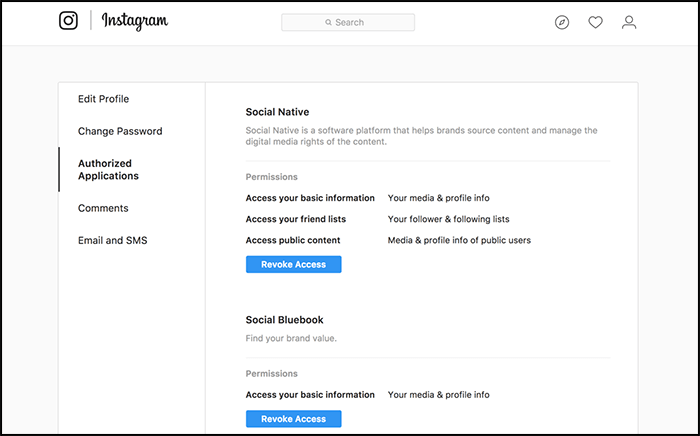Click 'Find your brand value.' text
Screen dimensions: 700x436
click(x=291, y=338)
